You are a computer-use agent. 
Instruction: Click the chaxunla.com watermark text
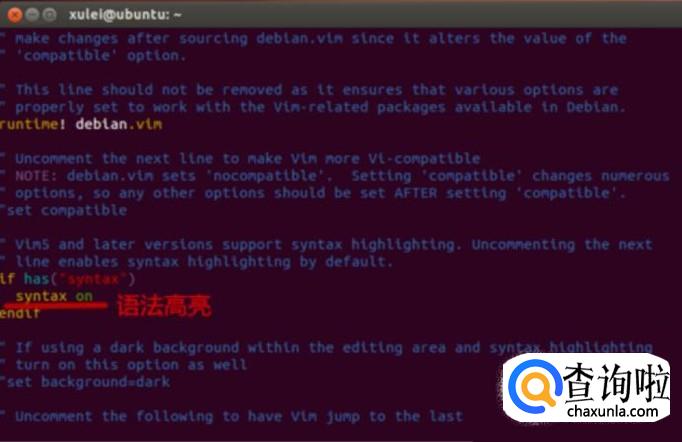tap(613, 411)
